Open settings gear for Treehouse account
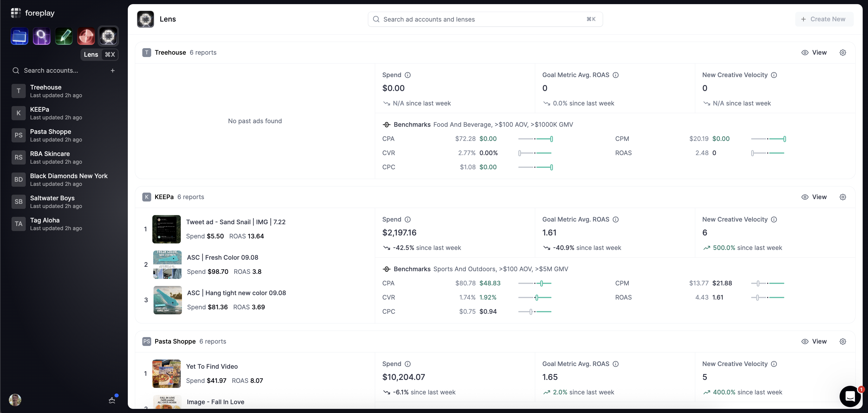The image size is (868, 413). 842,53
